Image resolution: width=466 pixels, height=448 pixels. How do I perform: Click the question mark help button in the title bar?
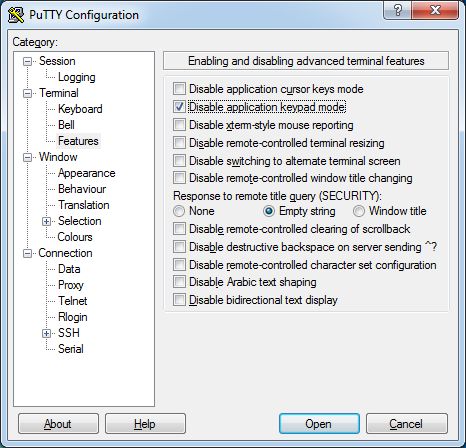[x=397, y=10]
